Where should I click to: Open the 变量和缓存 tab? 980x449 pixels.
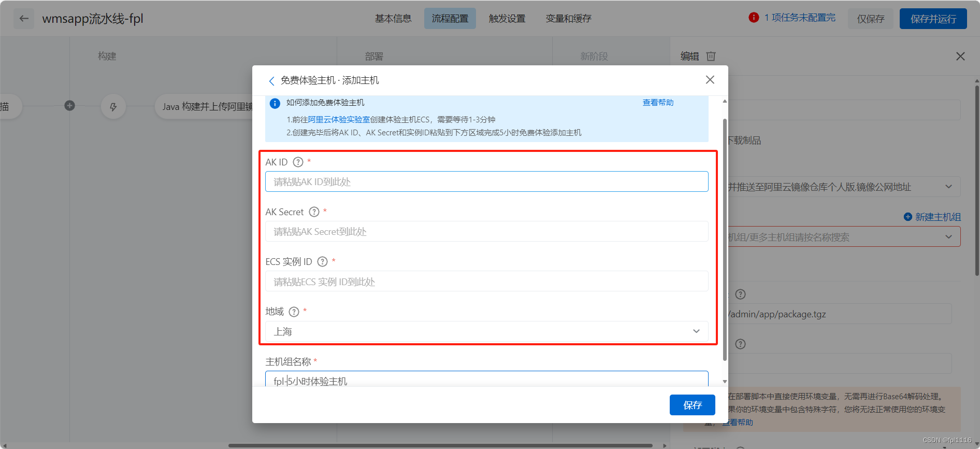568,19
